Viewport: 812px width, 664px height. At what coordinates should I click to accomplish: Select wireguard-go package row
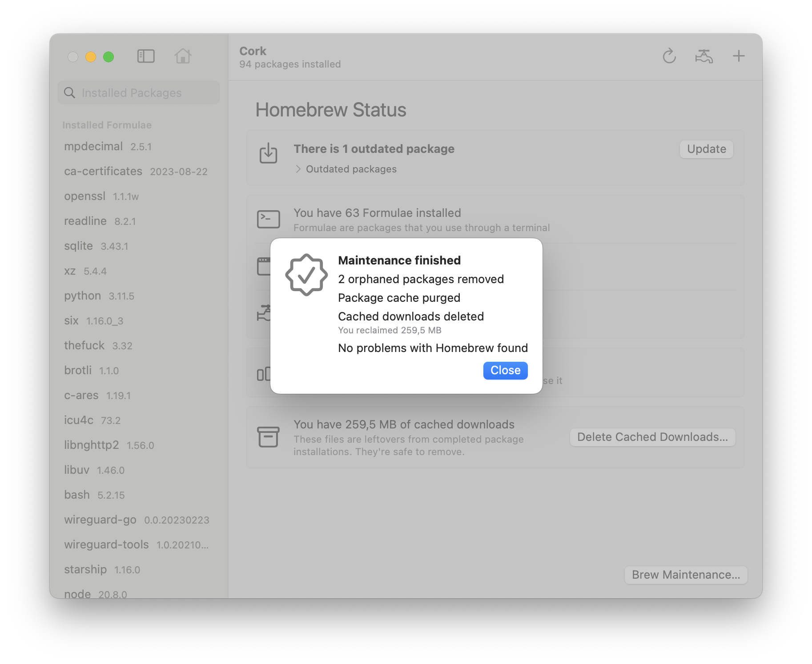(139, 520)
